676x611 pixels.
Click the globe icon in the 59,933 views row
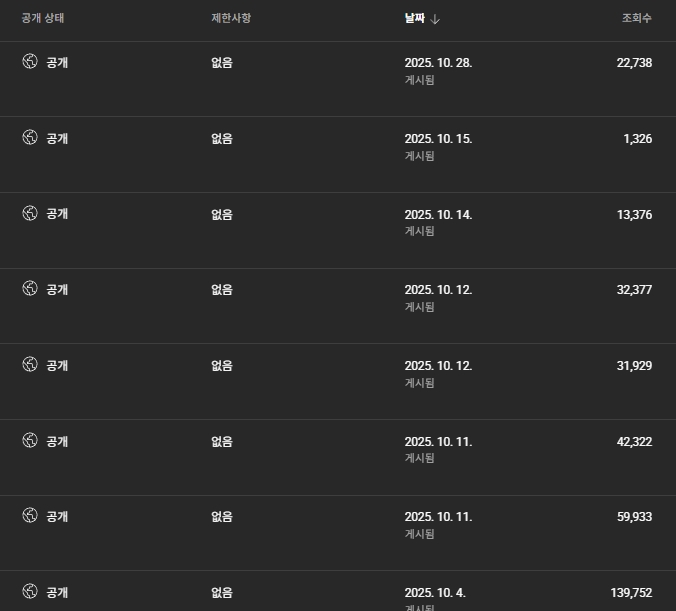tap(30, 516)
